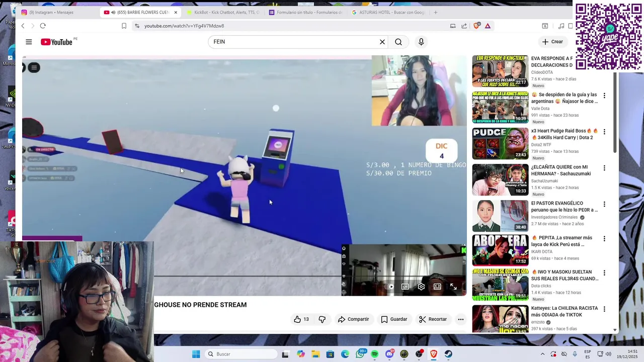
Task: Enter fullscreen on the video player
Action: (453, 287)
